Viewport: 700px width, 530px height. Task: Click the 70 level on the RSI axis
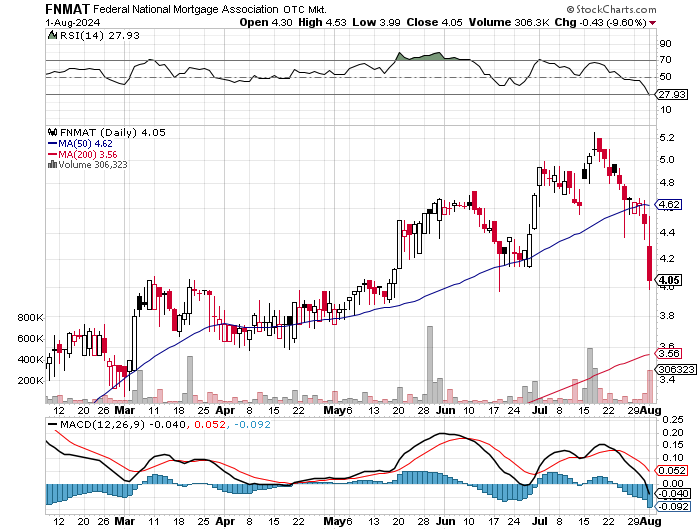coord(665,60)
